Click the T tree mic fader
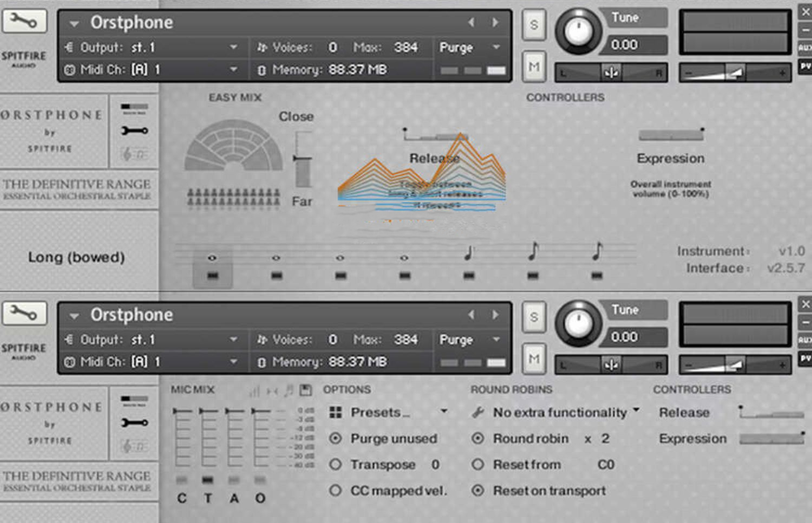Image resolution: width=812 pixels, height=523 pixels. coord(208,437)
